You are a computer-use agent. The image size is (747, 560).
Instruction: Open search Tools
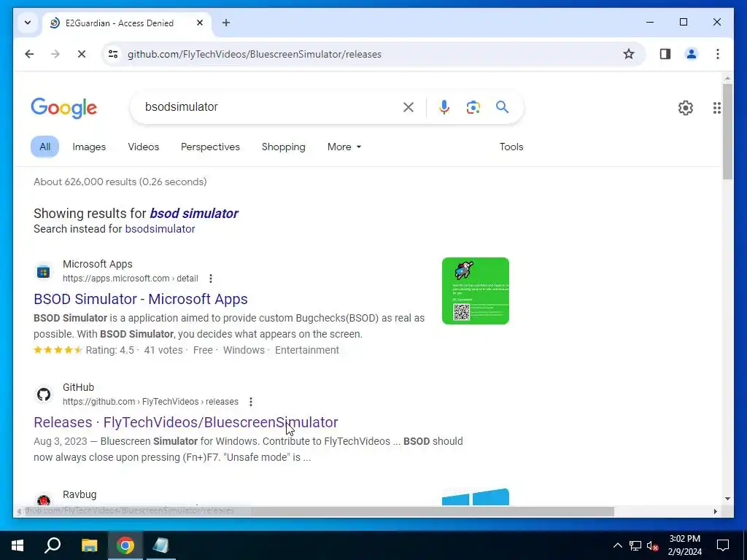pos(511,147)
